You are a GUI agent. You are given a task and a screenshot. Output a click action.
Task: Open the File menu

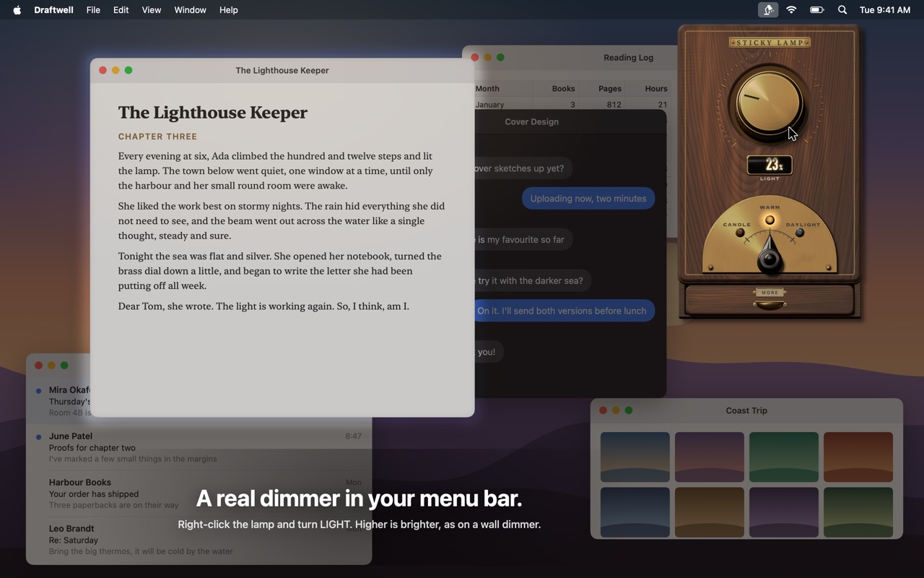(93, 10)
